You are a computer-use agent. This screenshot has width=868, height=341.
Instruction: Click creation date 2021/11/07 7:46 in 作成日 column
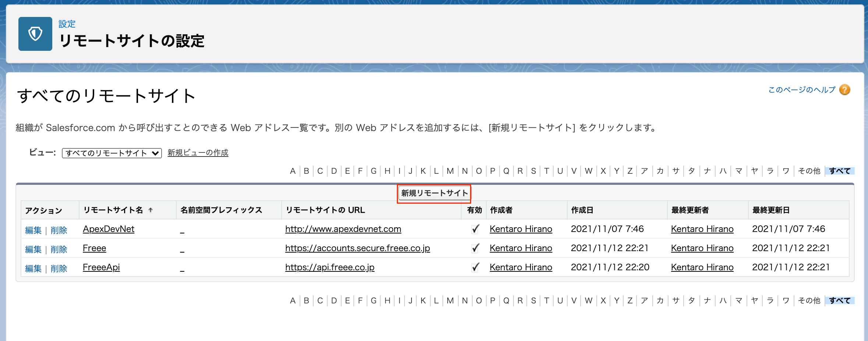pos(607,229)
